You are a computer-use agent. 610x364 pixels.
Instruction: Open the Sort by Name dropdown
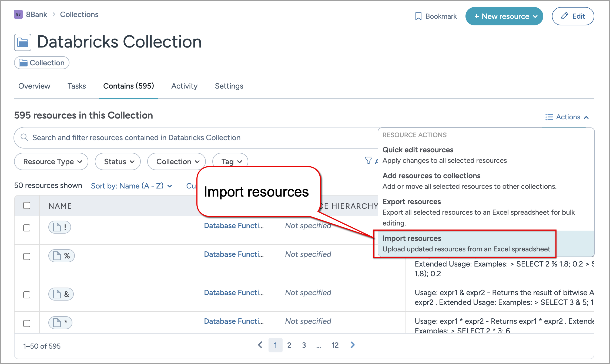pos(132,186)
